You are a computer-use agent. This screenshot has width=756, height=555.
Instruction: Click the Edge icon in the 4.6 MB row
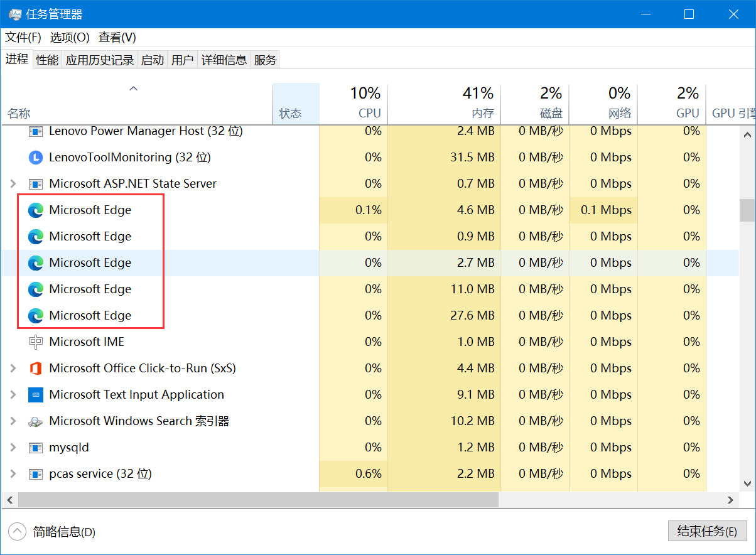[x=36, y=210]
